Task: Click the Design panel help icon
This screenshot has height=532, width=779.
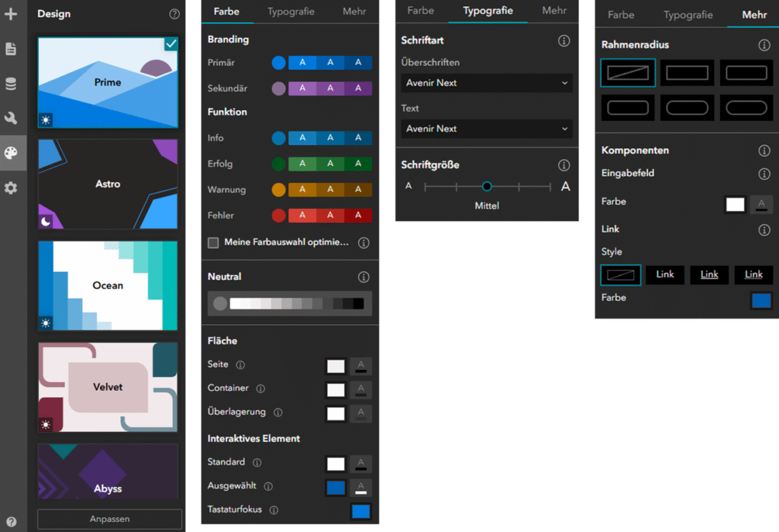Action: pos(175,14)
